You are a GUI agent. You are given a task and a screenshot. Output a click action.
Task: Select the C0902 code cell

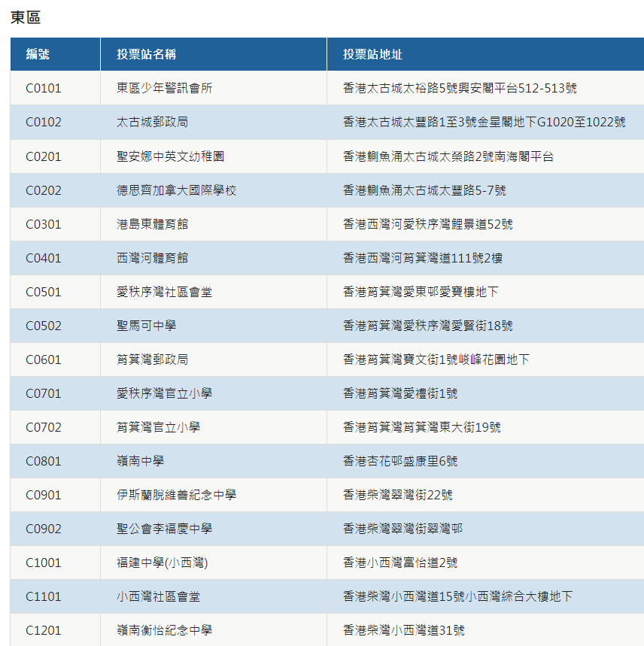click(44, 529)
